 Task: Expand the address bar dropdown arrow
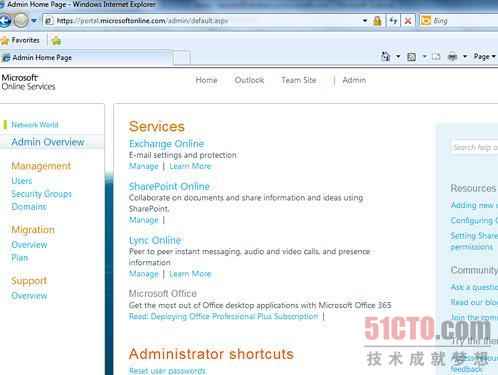pos(365,21)
